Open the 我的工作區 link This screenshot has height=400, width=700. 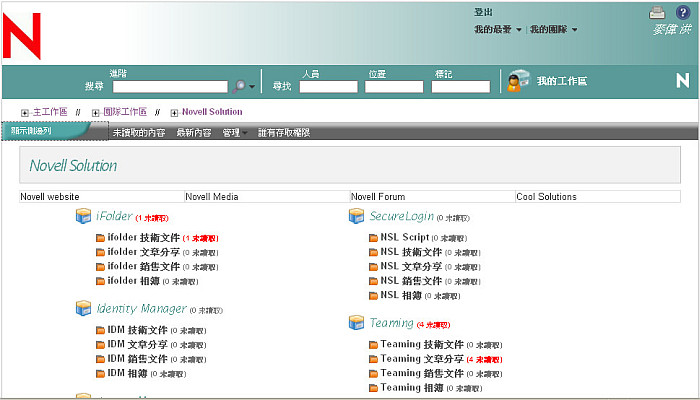562,81
